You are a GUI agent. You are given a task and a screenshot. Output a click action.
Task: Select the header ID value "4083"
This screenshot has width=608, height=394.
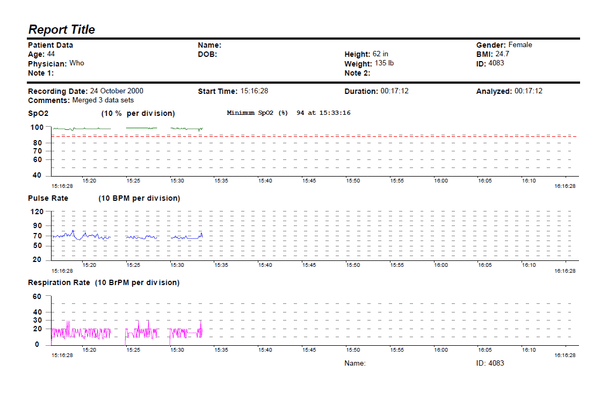pos(496,63)
